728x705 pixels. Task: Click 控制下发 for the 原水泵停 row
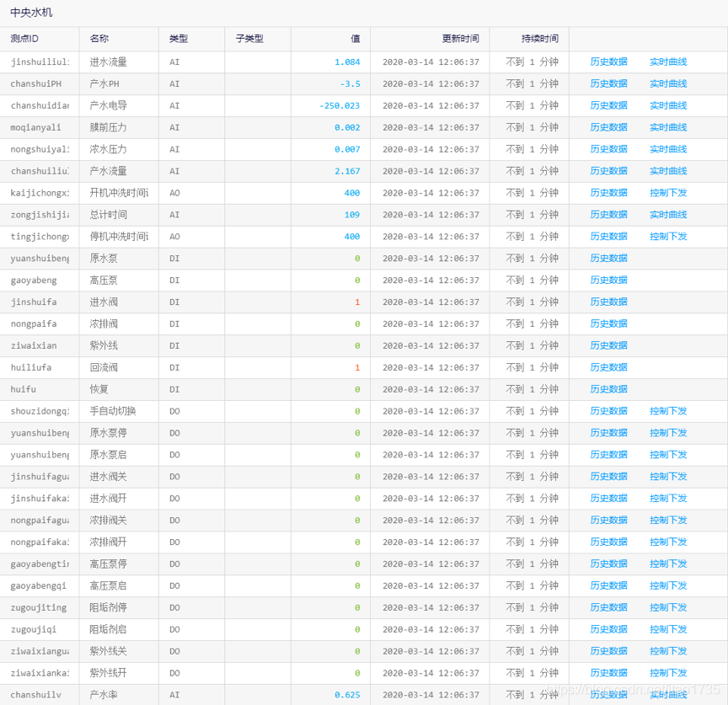pos(668,433)
